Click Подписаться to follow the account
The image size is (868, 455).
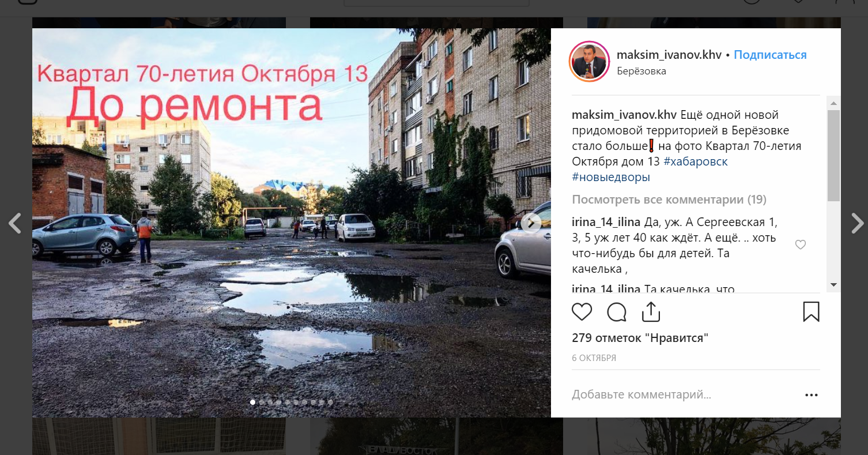point(770,55)
